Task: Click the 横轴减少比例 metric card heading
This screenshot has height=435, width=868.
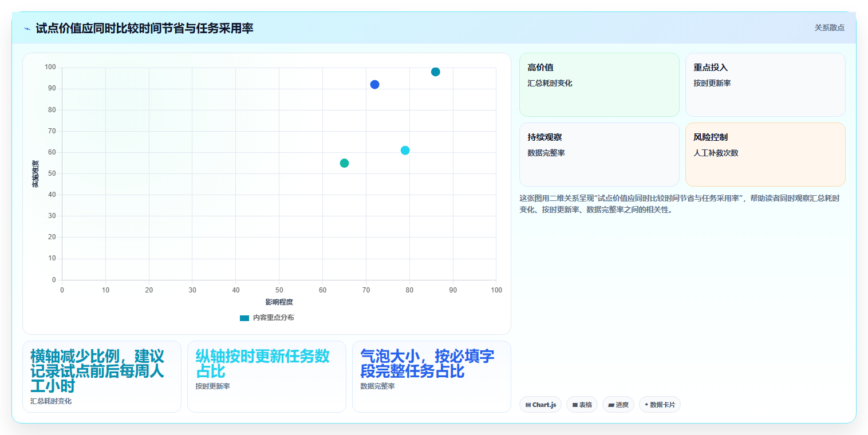Action: tap(98, 371)
